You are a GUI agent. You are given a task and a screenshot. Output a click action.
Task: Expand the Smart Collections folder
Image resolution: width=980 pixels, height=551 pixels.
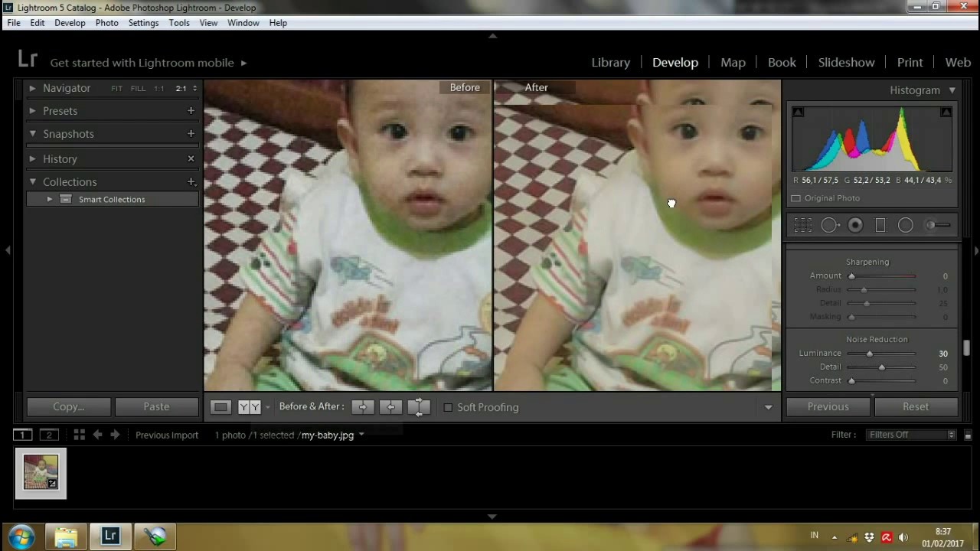(49, 199)
